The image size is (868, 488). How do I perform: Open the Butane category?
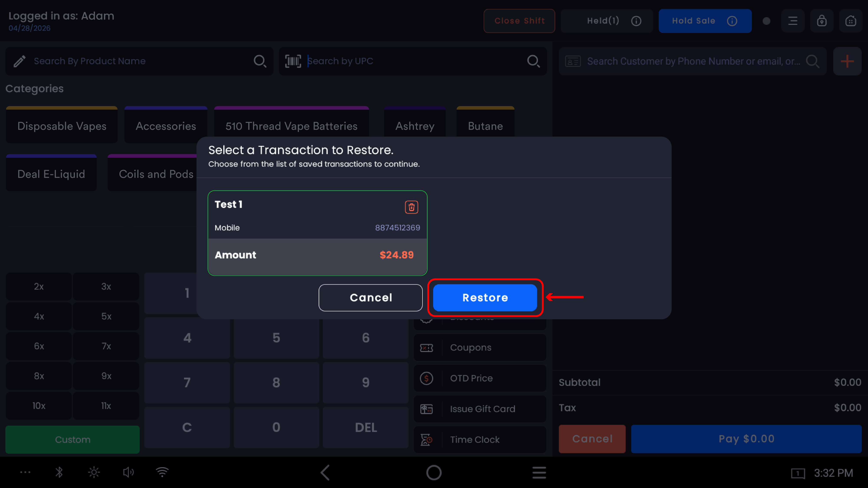(x=485, y=126)
